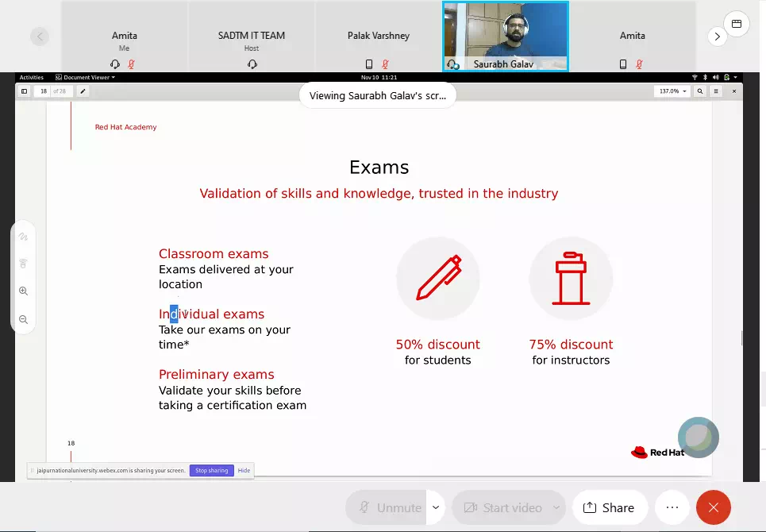Image resolution: width=766 pixels, height=532 pixels.
Task: Open the Document Viewer search tool
Action: tap(700, 91)
